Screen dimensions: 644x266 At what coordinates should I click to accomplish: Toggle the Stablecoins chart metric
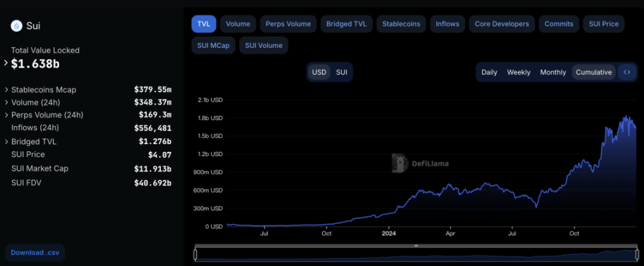coord(402,24)
